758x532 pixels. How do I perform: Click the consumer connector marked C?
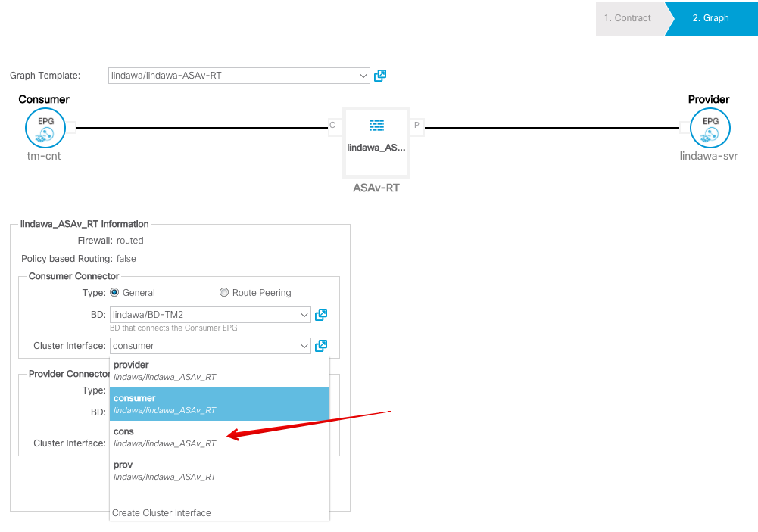point(331,126)
